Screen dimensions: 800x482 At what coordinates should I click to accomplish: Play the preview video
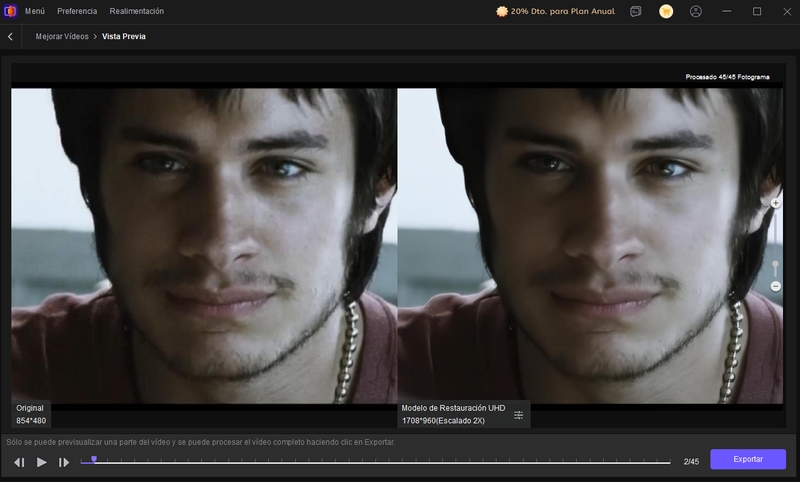tap(42, 462)
